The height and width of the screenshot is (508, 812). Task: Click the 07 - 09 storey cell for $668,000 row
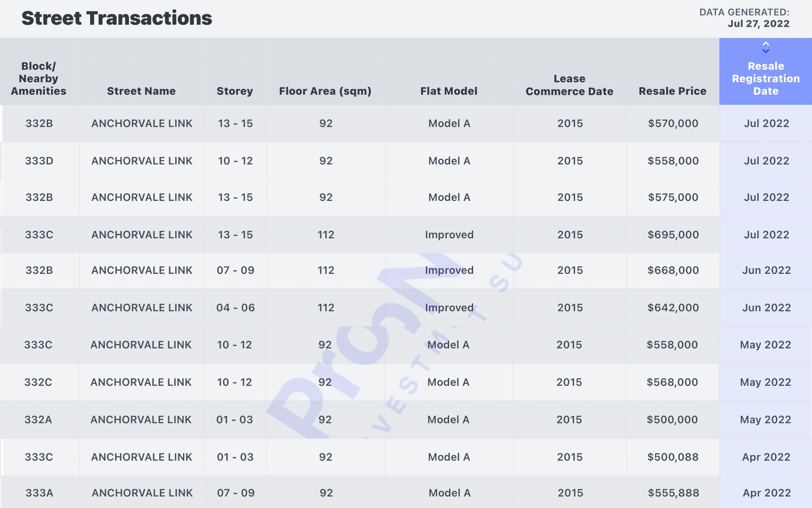click(x=235, y=270)
